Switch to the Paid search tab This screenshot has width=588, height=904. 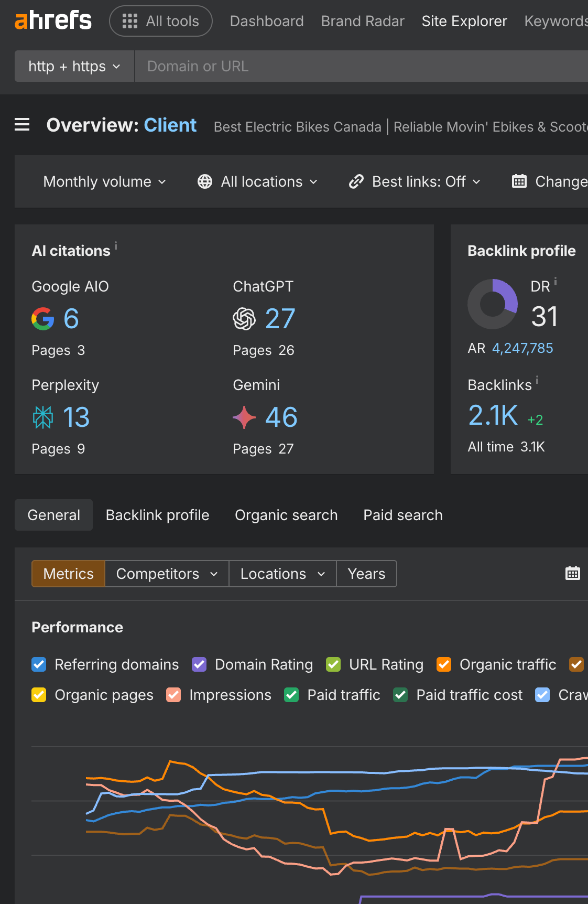pos(403,515)
